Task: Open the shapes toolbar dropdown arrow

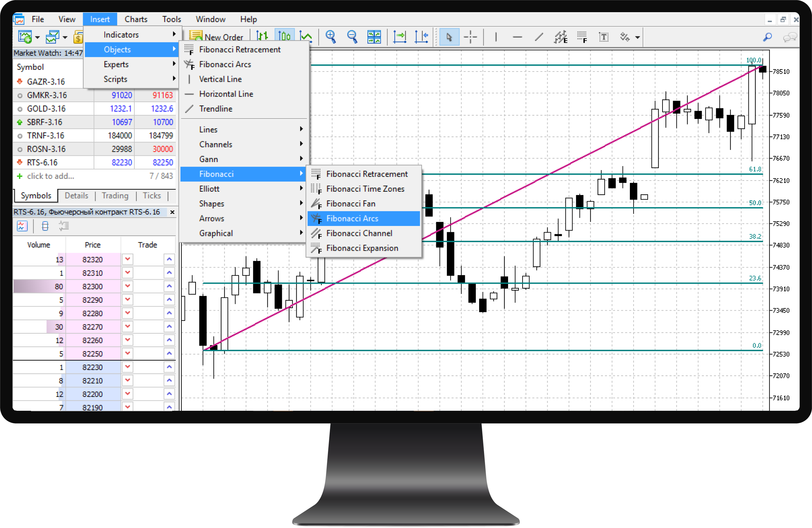Action: tap(637, 38)
